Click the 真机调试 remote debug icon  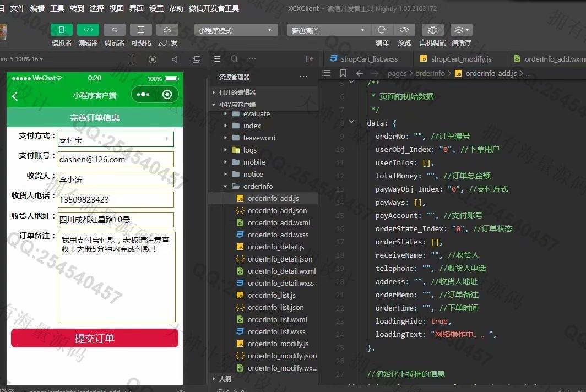[x=432, y=30]
